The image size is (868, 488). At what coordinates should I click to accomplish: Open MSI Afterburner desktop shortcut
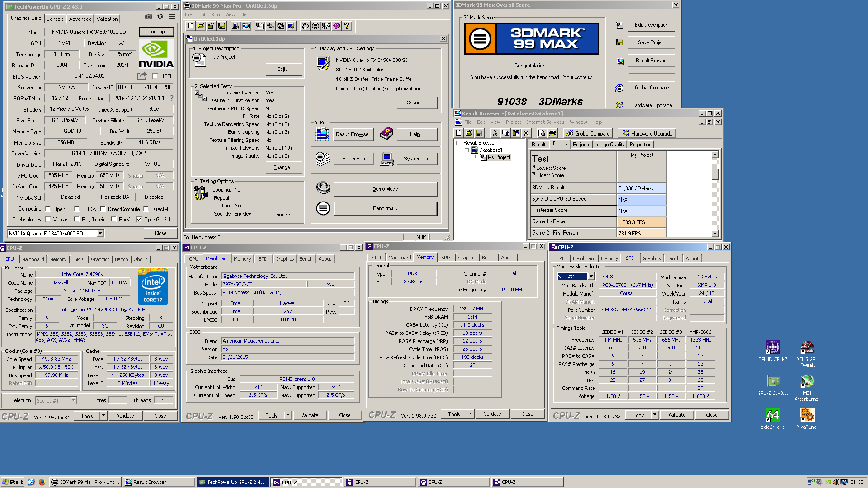tap(807, 388)
